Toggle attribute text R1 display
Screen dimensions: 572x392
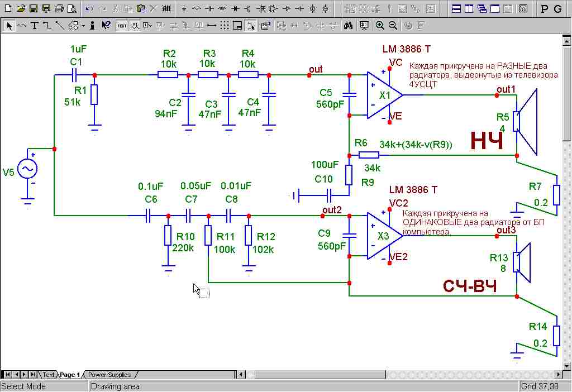tap(135, 26)
